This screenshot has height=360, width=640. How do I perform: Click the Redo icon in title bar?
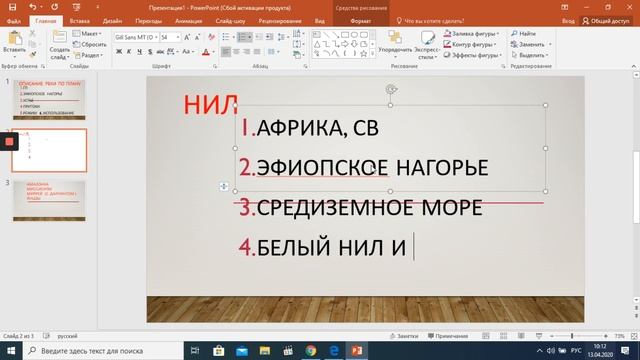(x=54, y=7)
